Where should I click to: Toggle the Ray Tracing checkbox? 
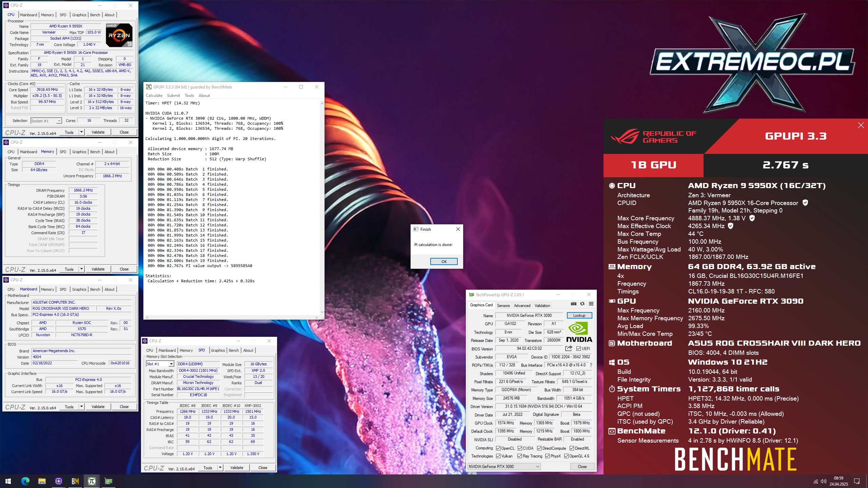point(519,456)
